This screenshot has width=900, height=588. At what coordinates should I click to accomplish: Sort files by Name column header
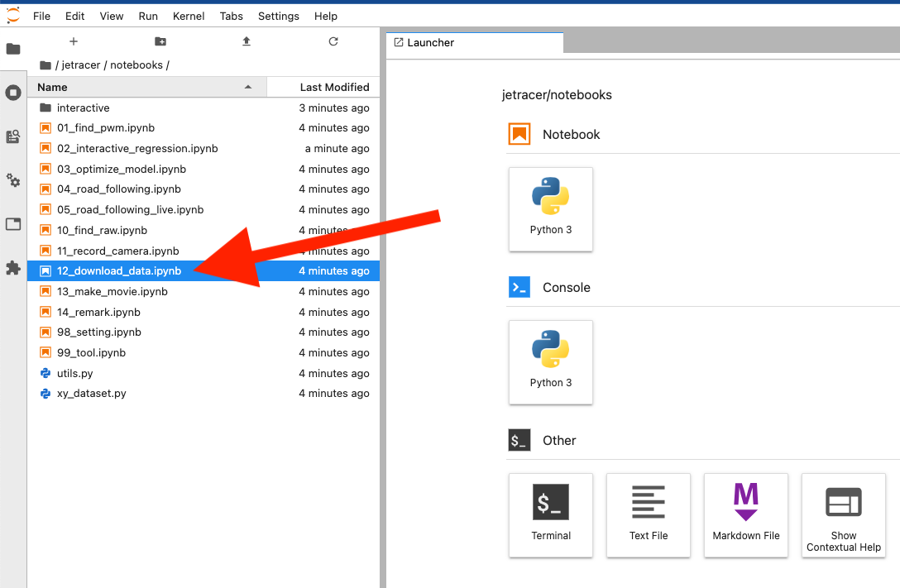[x=147, y=87]
